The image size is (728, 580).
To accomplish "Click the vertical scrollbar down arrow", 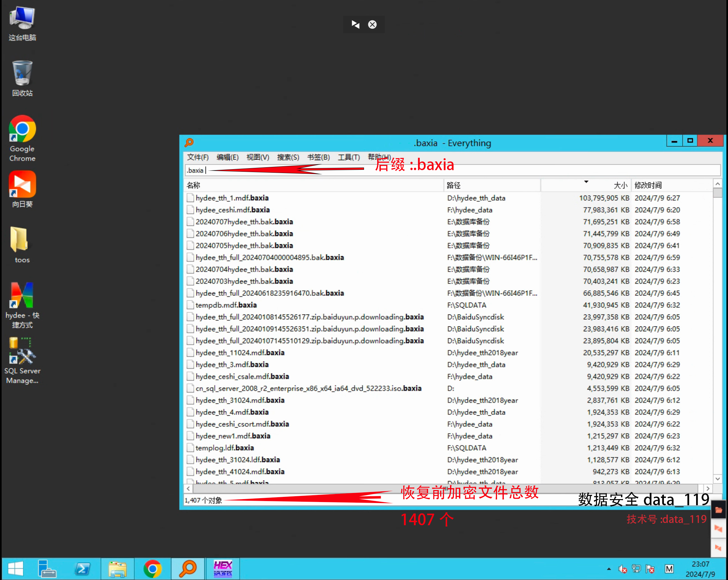I will coord(718,479).
